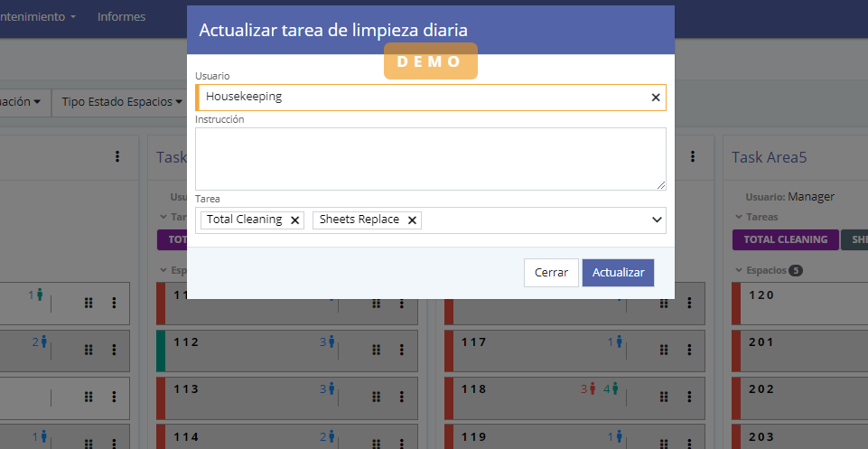Open the Informes menu
Viewport: 868px width, 449px height.
[121, 17]
